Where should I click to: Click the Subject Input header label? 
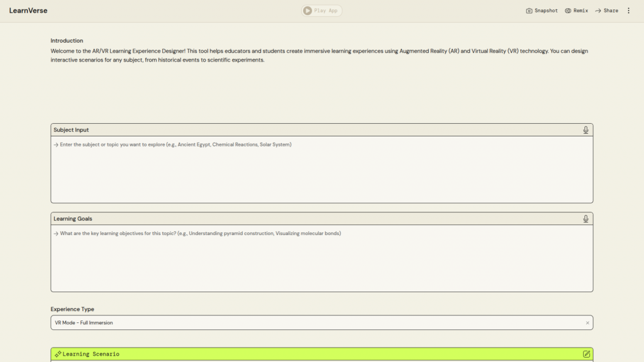click(x=71, y=130)
